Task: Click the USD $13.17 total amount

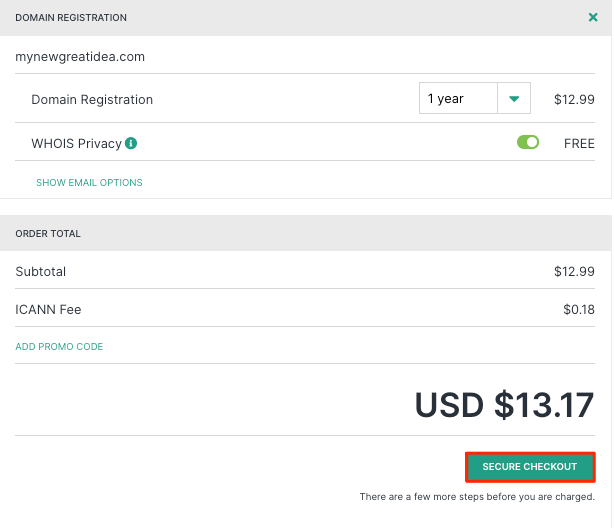Action: click(x=504, y=405)
